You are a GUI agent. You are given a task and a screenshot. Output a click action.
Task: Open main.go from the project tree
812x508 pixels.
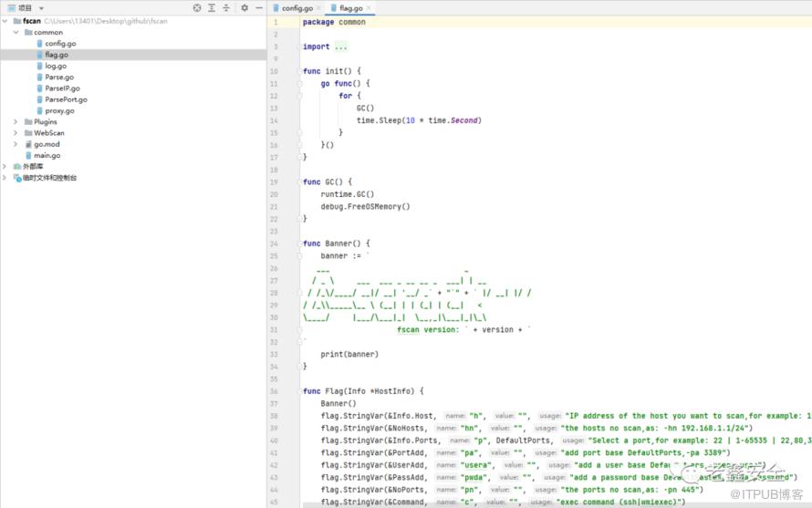click(47, 155)
